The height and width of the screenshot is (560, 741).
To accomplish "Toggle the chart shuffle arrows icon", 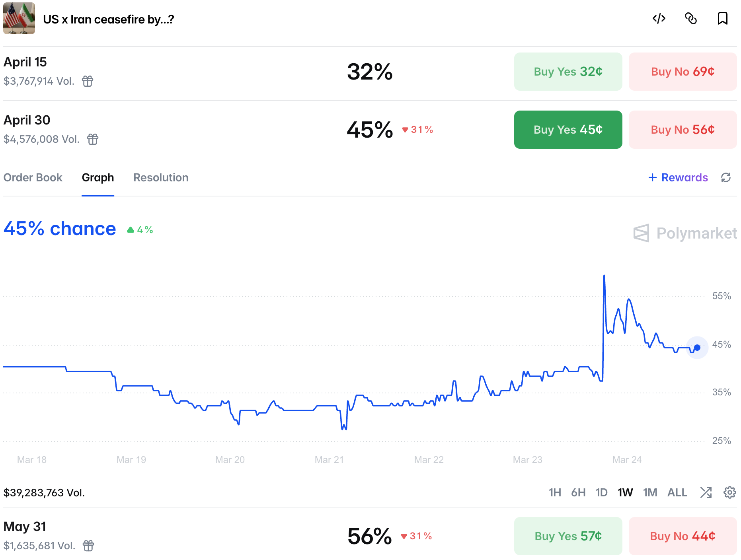I will coord(706,492).
